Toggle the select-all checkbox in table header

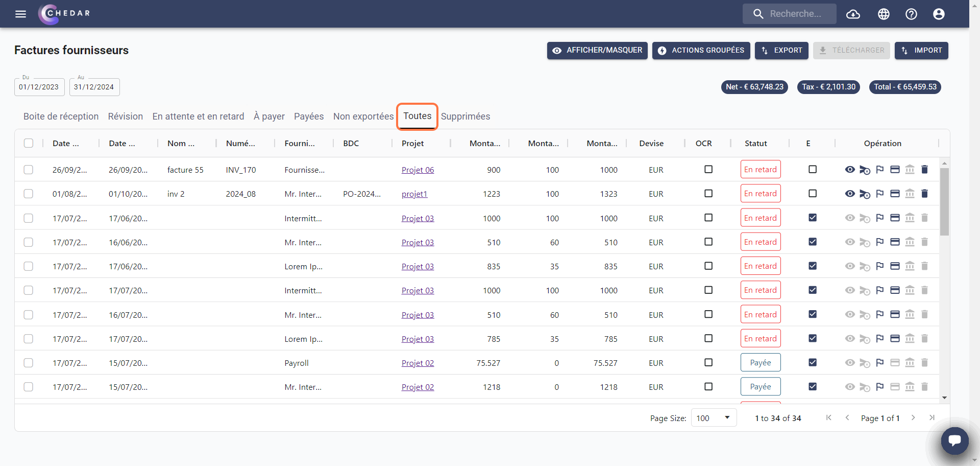click(29, 143)
